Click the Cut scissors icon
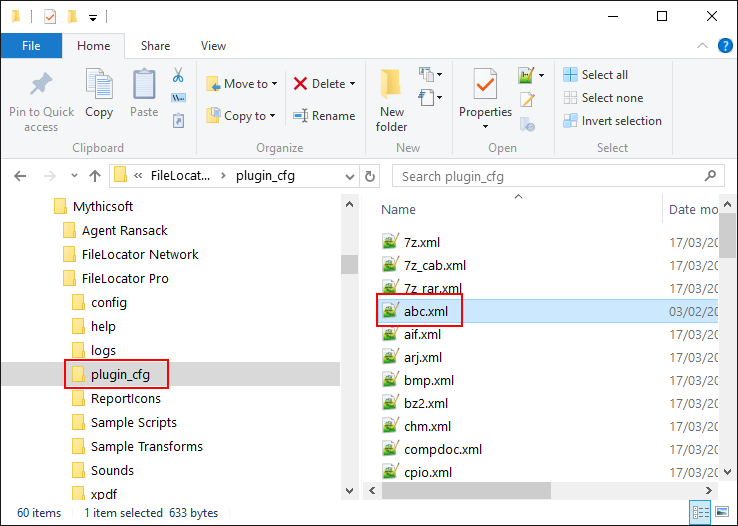This screenshot has width=738, height=526. [x=178, y=75]
